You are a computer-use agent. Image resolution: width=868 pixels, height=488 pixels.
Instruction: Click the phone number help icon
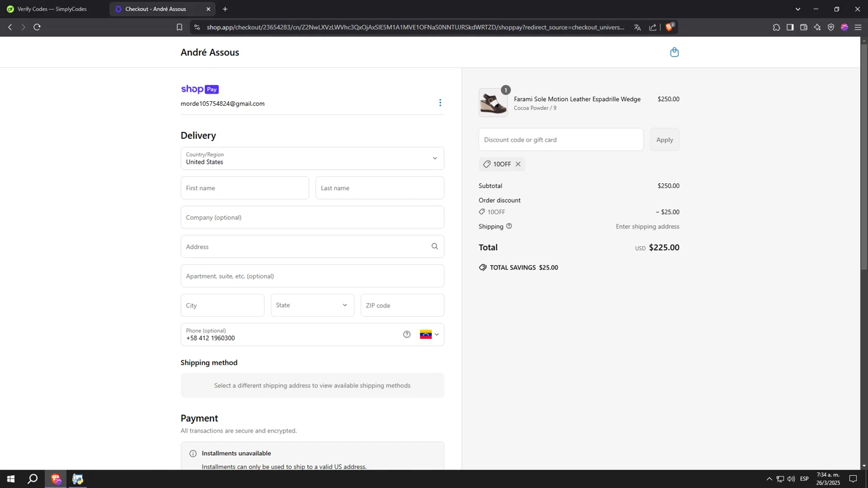click(407, 334)
